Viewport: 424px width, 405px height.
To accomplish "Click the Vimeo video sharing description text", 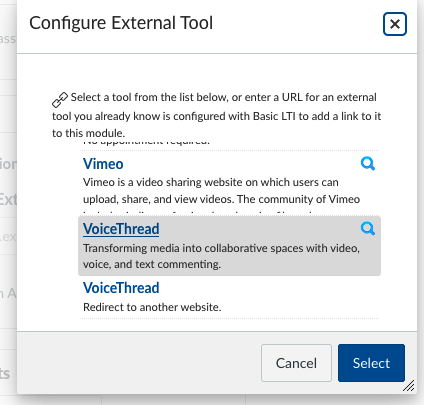I will point(221,196).
